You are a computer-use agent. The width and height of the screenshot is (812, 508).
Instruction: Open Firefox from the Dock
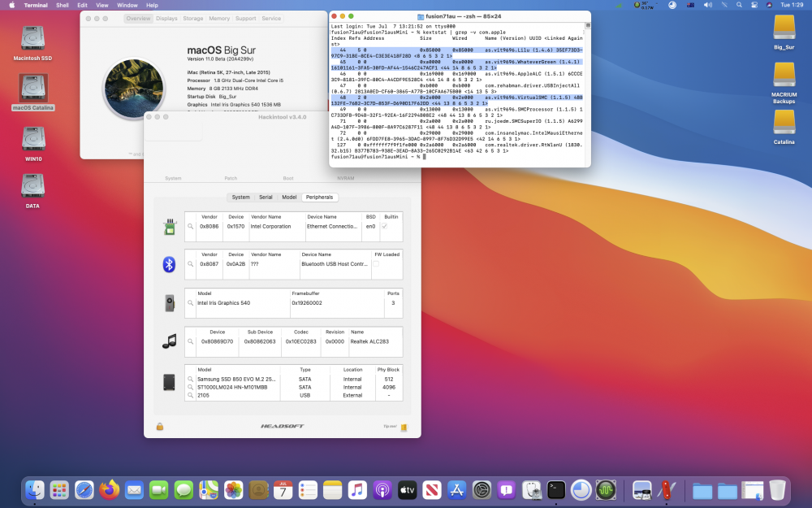(x=110, y=490)
